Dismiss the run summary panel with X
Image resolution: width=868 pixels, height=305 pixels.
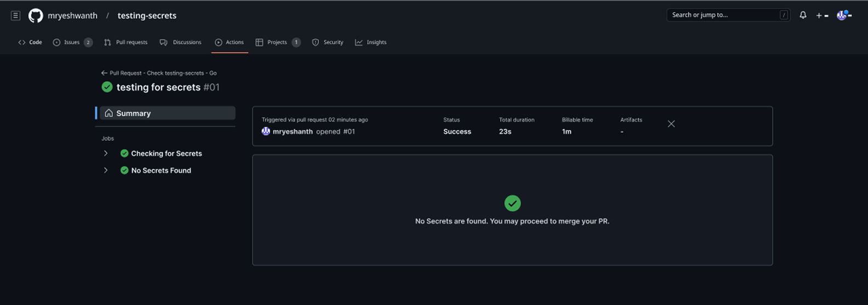point(671,124)
